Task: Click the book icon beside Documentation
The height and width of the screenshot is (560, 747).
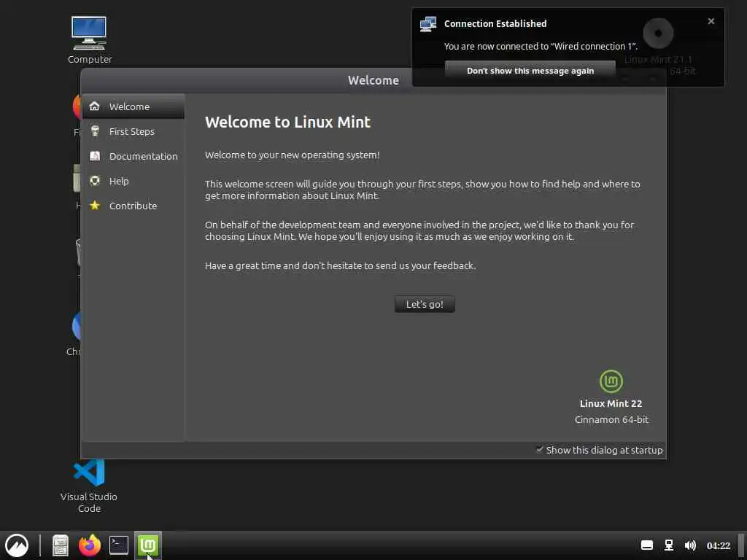Action: [95, 156]
